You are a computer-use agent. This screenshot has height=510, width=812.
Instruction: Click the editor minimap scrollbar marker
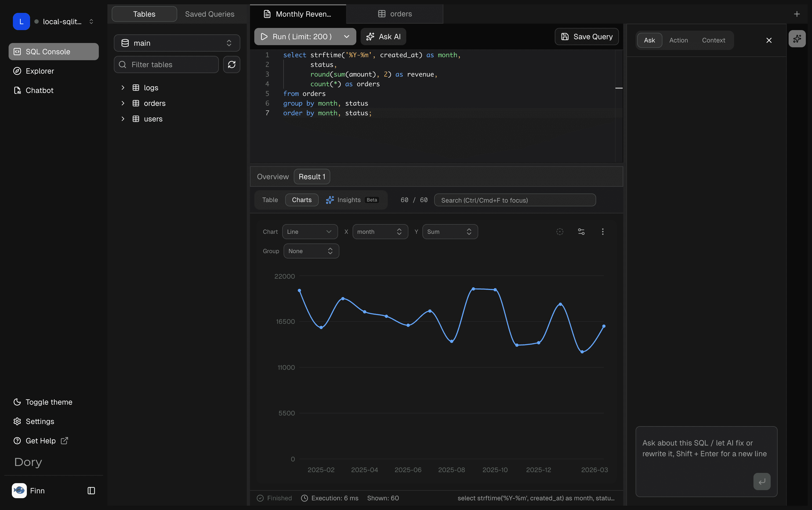pos(619,88)
